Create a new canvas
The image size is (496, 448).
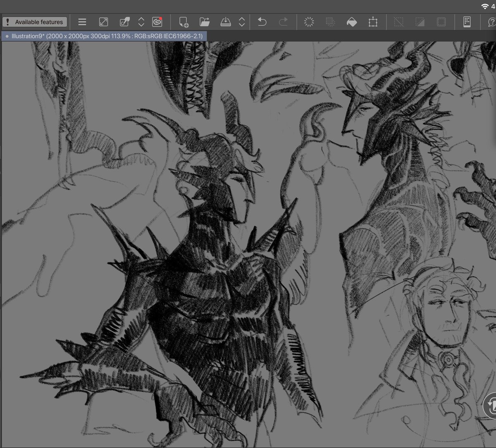coord(184,22)
